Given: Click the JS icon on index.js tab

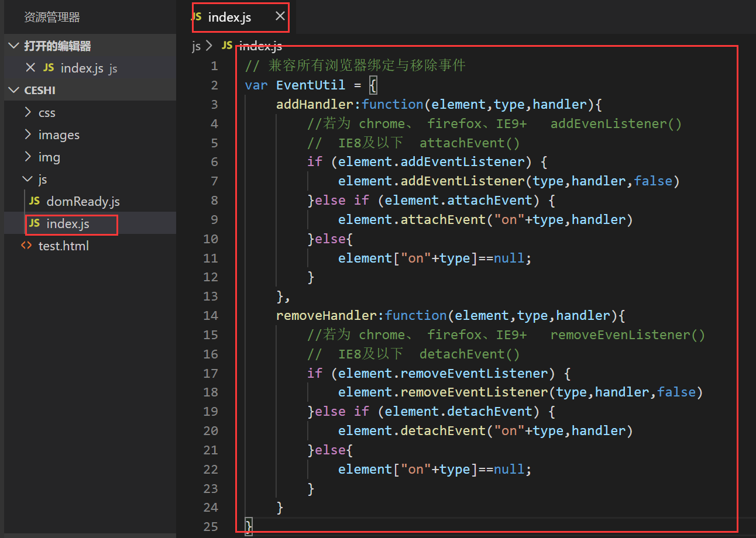Looking at the screenshot, I should point(197,17).
